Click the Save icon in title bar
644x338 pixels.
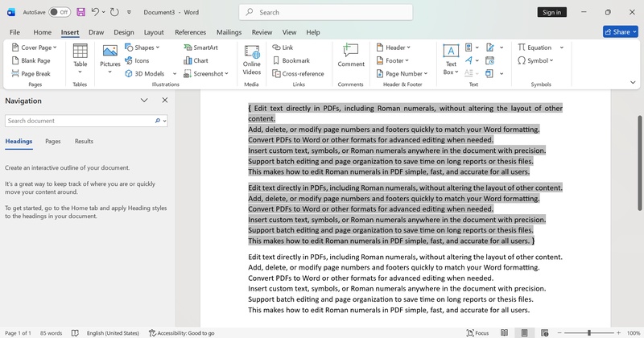(x=80, y=12)
